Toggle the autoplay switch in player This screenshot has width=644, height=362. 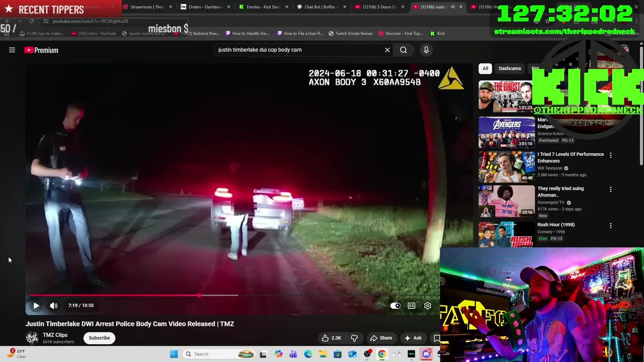[x=395, y=305]
